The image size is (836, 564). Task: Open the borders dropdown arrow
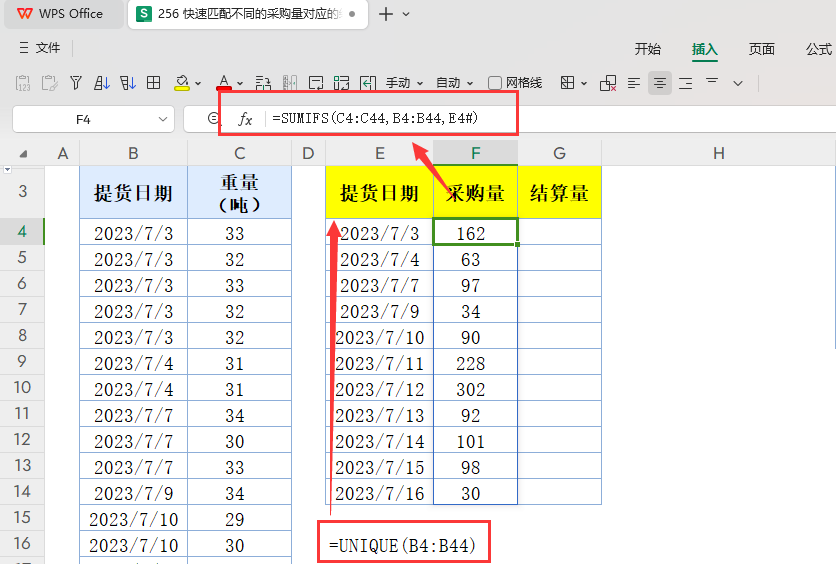584,83
